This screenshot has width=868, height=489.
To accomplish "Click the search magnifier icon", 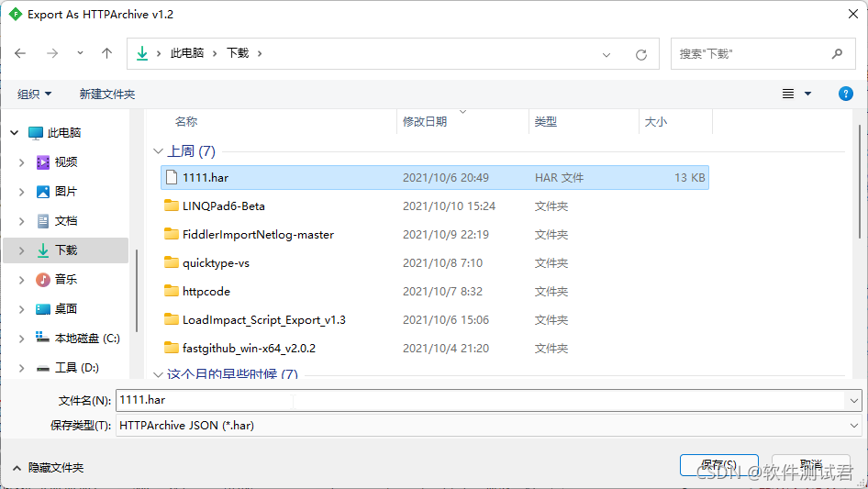I will click(837, 54).
